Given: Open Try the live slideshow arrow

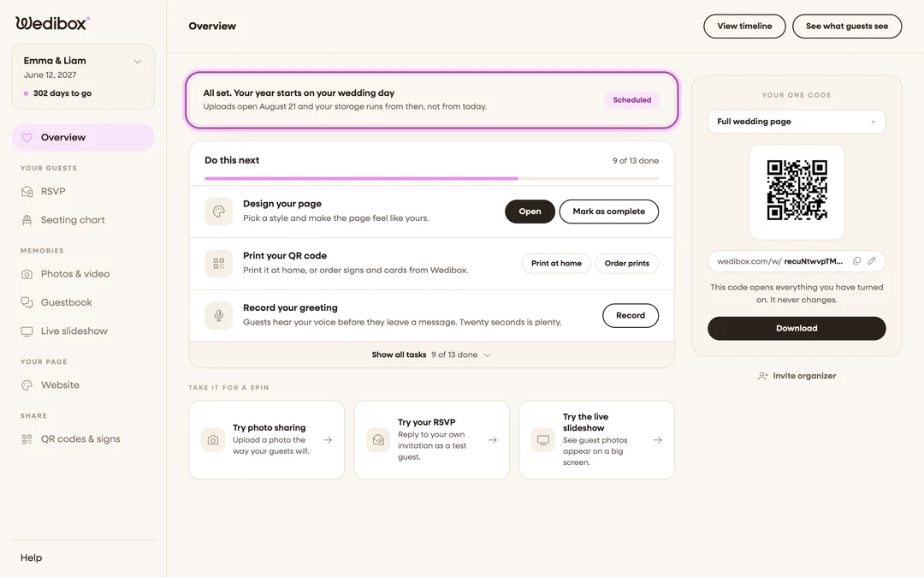Looking at the screenshot, I should tap(658, 440).
